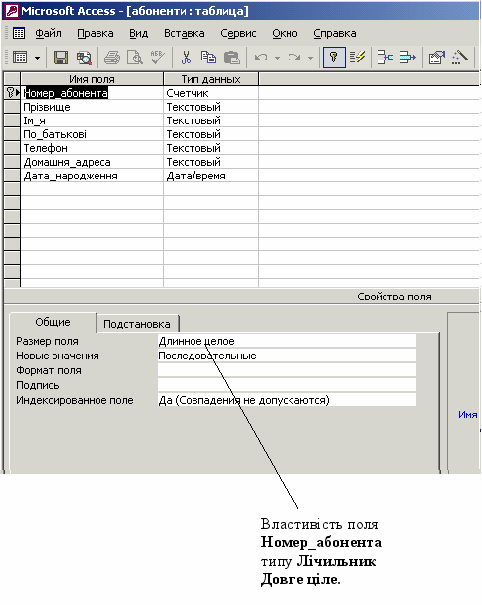Viewport: 482px width, 605px height.
Task: Click the Текстовый type of Прізвище
Action: tap(211, 107)
